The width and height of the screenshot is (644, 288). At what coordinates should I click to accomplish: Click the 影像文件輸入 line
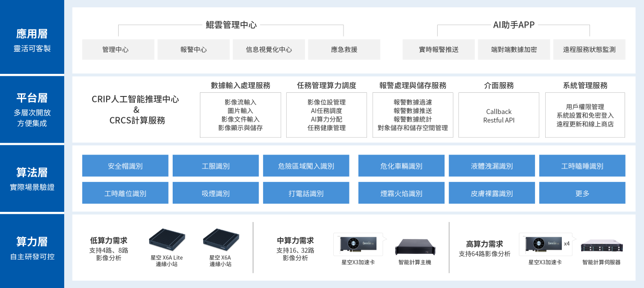[241, 119]
